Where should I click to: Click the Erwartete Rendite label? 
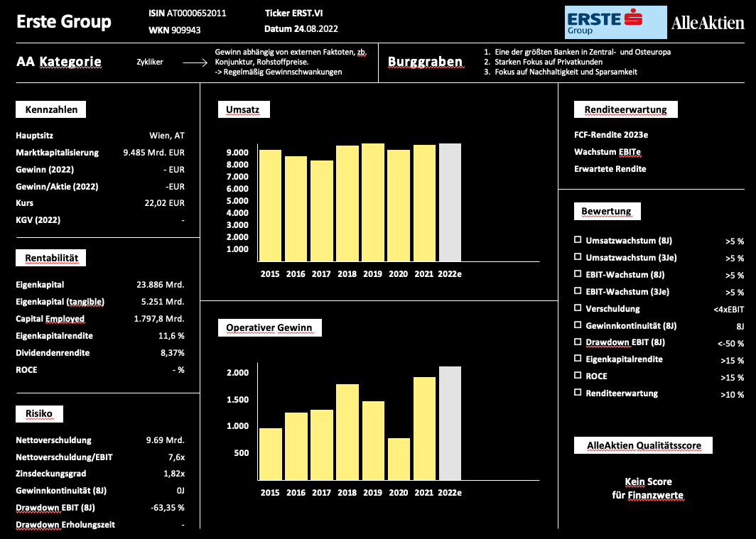coord(610,169)
